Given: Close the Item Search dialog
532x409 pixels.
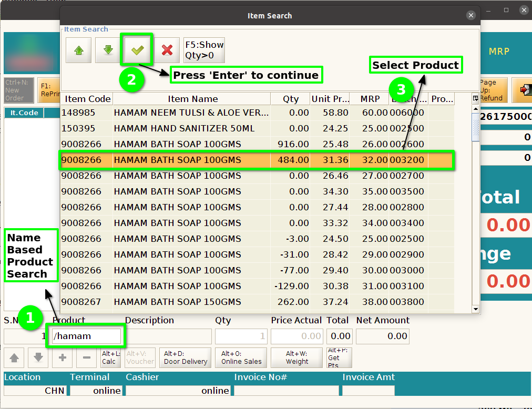Looking at the screenshot, I should [x=470, y=15].
